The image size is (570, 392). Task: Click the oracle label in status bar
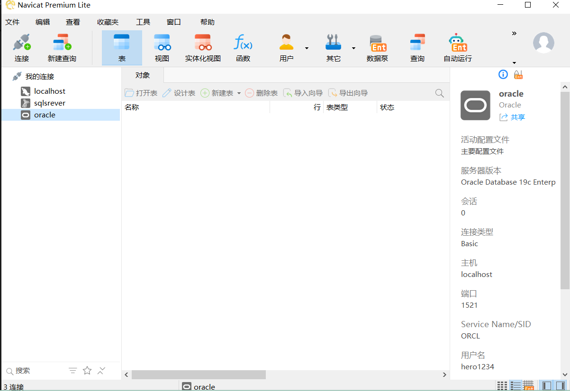(204, 387)
